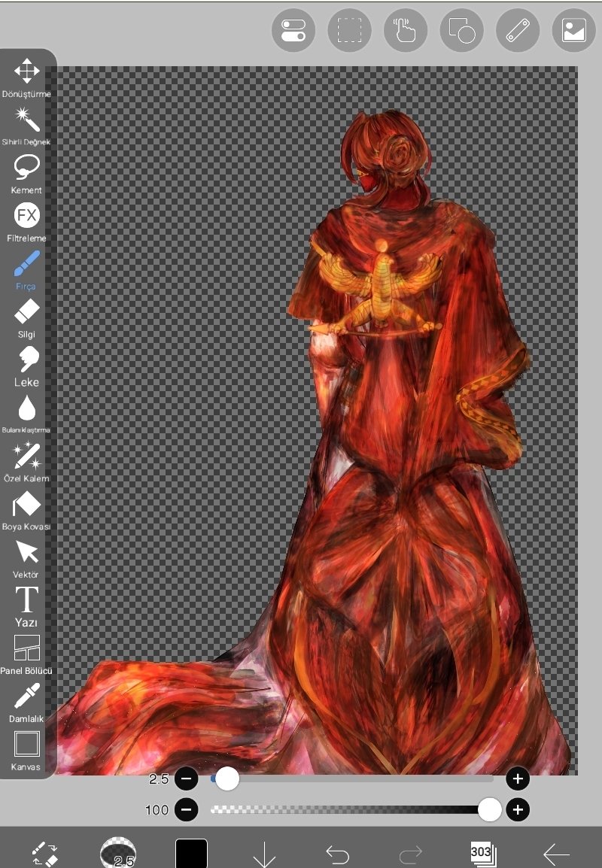Click the 100 opacity value
This screenshot has height=868, width=602.
157,810
